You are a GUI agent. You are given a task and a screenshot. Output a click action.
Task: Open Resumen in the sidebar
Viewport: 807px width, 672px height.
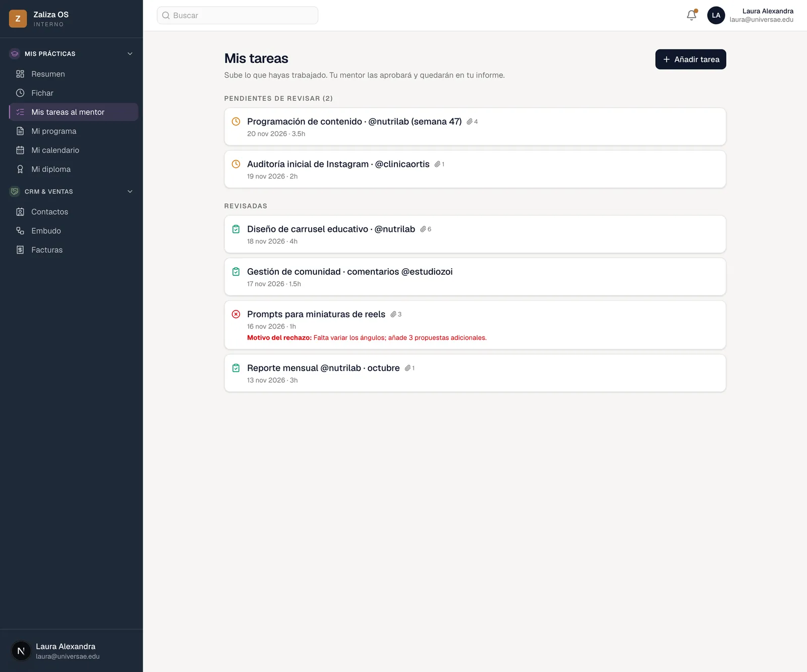74,74
